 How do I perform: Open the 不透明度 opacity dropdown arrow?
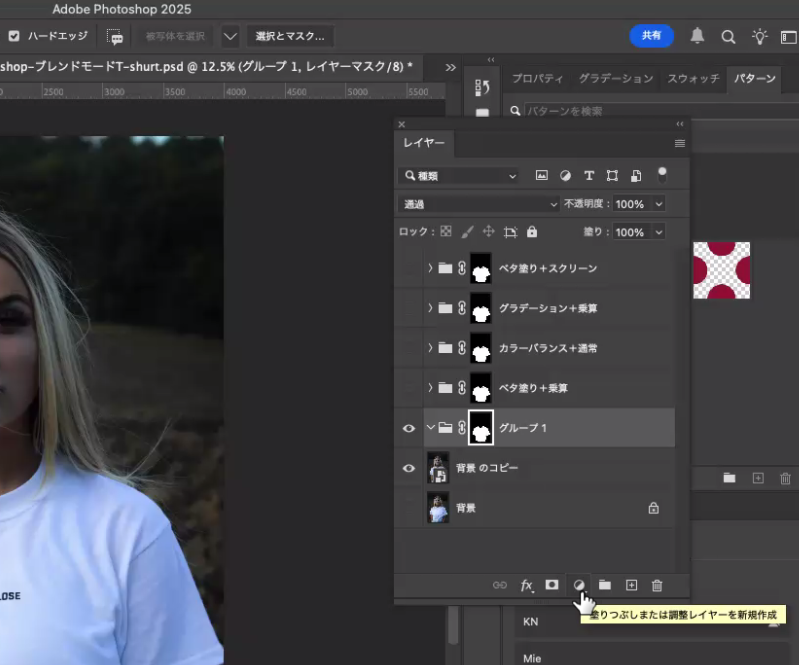pyautogui.click(x=658, y=204)
